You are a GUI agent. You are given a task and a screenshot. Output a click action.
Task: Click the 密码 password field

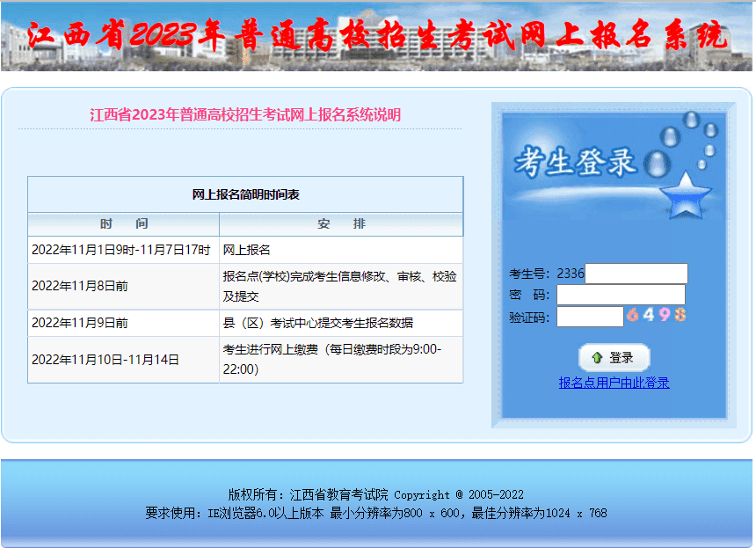(621, 294)
